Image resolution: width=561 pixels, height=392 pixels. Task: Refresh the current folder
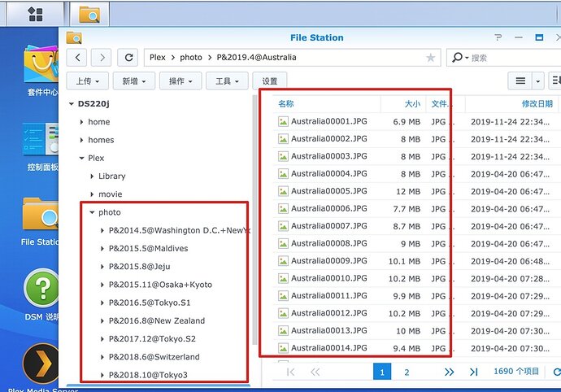point(128,57)
